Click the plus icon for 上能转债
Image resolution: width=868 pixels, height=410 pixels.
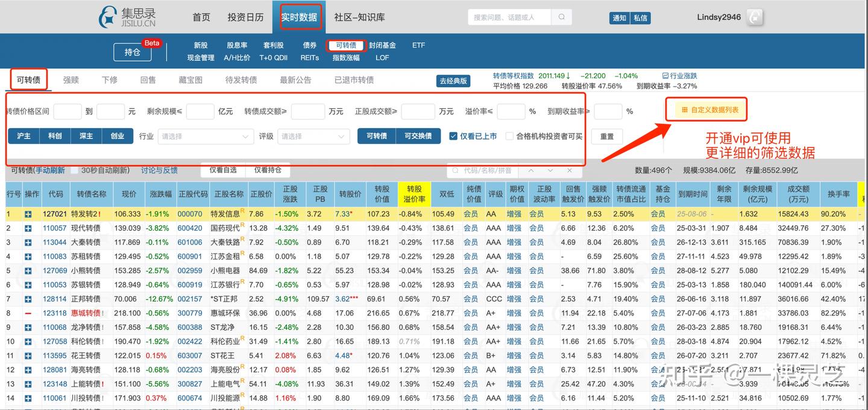[28, 384]
